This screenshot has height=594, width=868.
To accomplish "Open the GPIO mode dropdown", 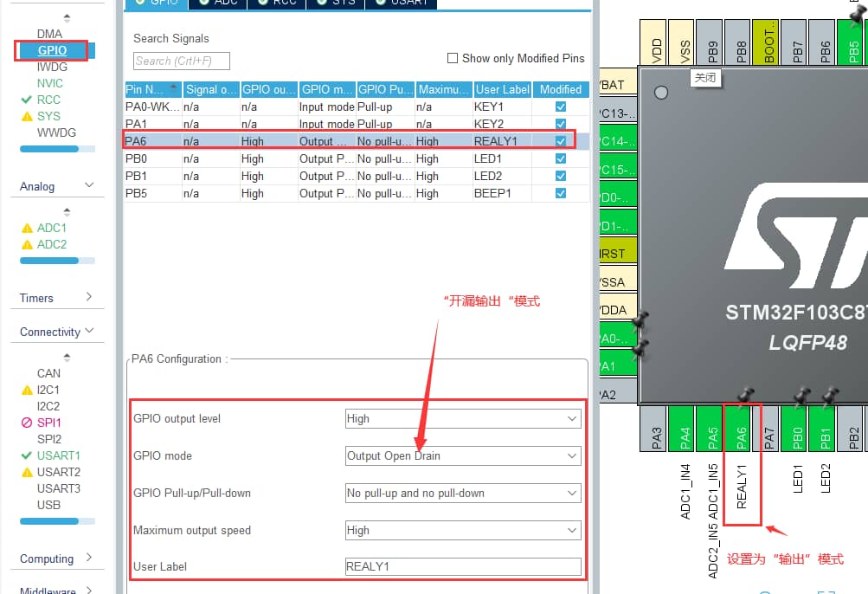I will coord(462,455).
